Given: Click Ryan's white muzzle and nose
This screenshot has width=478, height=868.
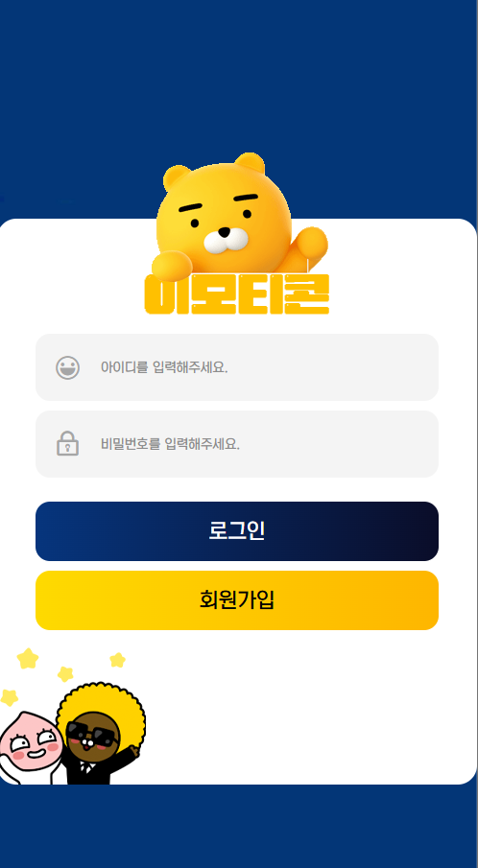Looking at the screenshot, I should click(226, 240).
